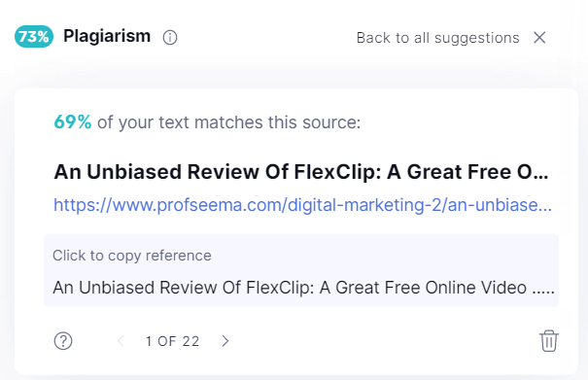The image size is (588, 380).
Task: Close the plagiarism panel with the X
Action: tap(539, 38)
